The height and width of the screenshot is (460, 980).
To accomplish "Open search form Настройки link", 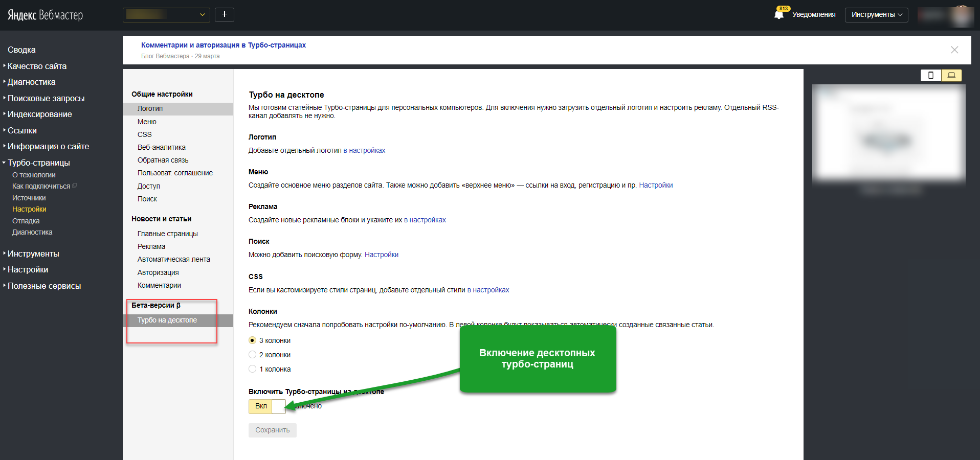I will tap(382, 255).
